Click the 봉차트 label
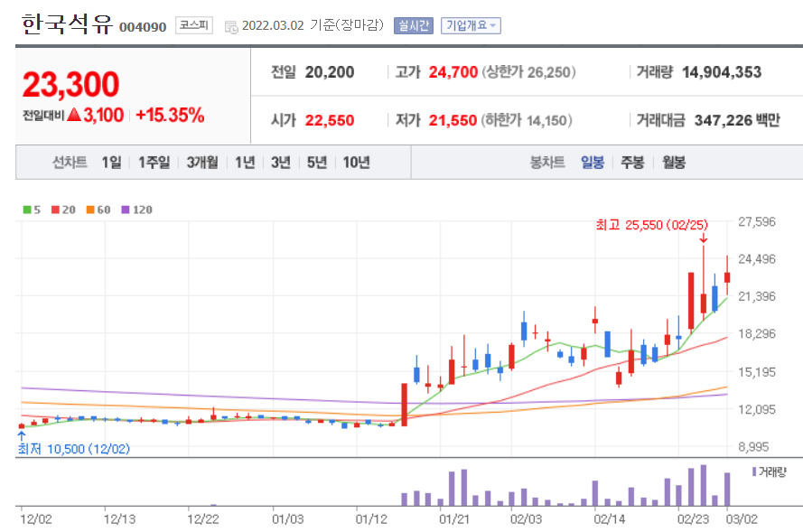The width and height of the screenshot is (803, 532). tap(547, 163)
